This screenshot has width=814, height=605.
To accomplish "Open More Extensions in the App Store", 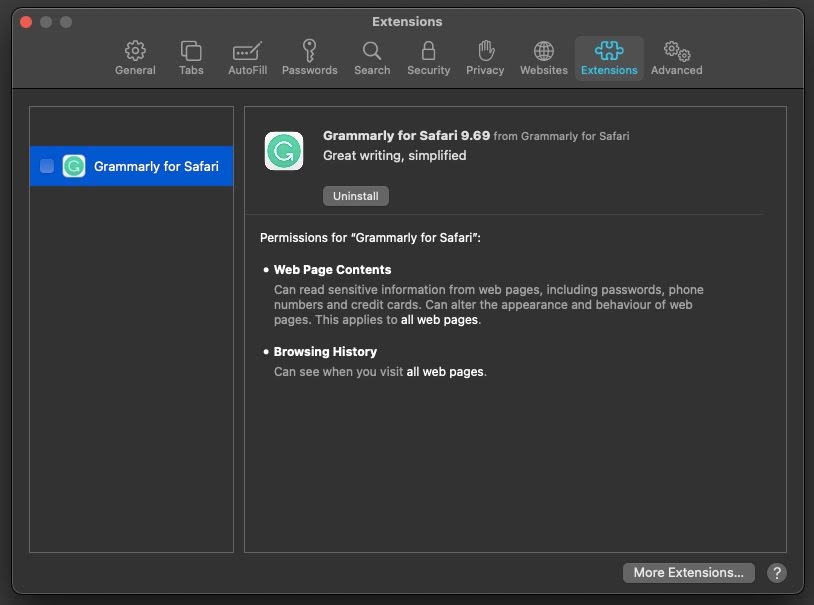I will [688, 572].
